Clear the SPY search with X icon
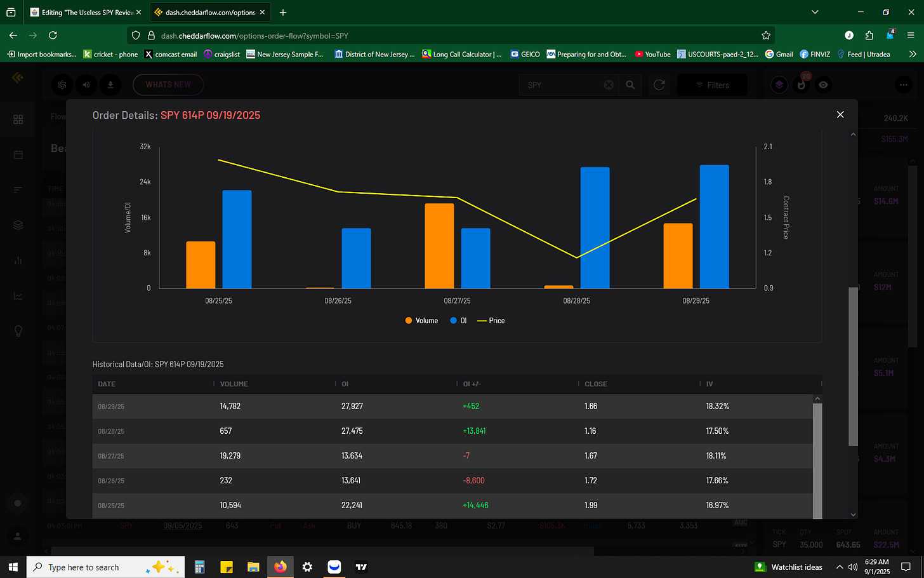924x578 pixels. (x=609, y=84)
